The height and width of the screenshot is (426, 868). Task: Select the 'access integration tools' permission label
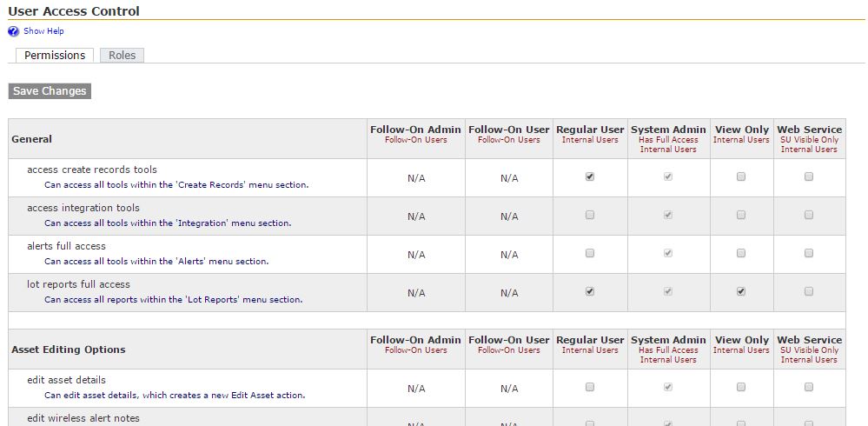point(83,208)
